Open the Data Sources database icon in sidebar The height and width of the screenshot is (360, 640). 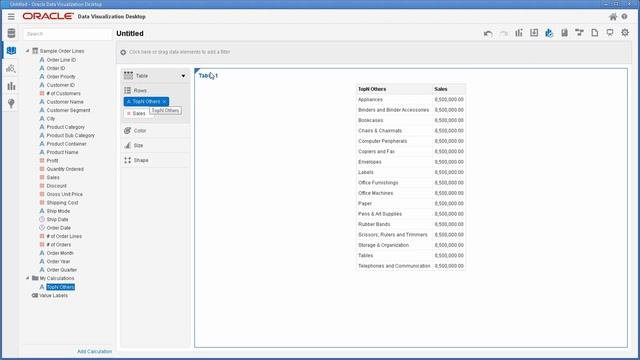point(11,33)
